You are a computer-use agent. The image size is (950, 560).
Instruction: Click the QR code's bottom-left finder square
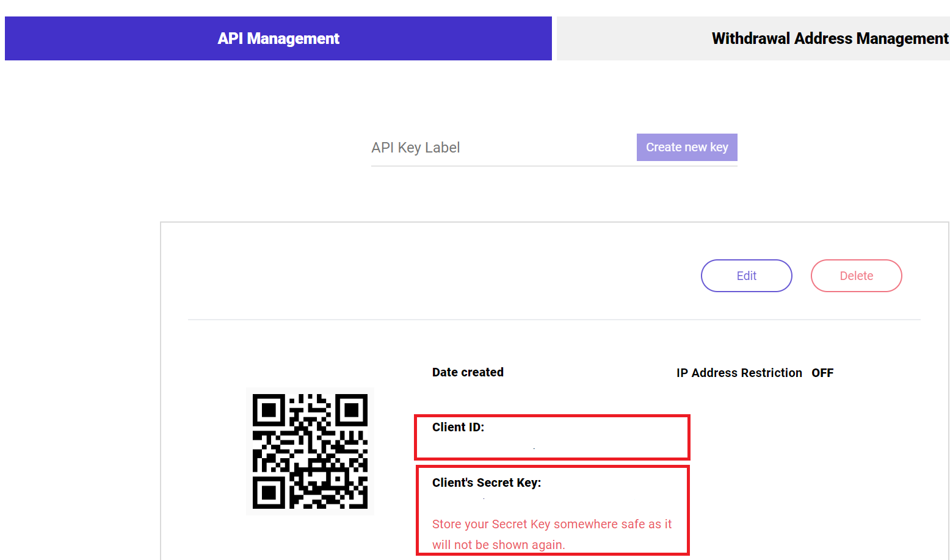tap(269, 492)
